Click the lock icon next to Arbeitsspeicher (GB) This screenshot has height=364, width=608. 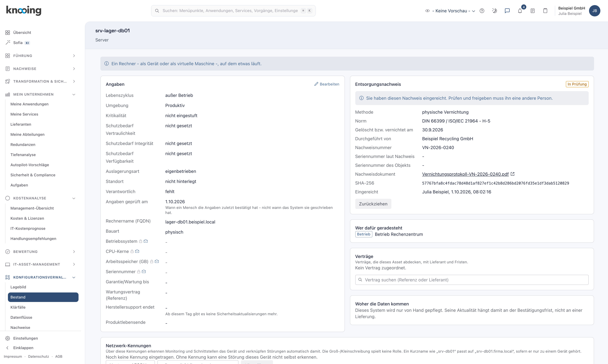tap(152, 261)
